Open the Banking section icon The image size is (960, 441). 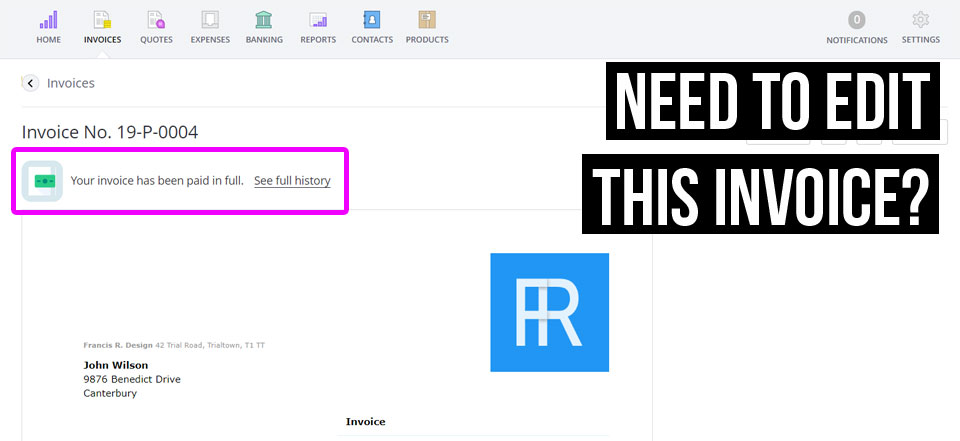(x=264, y=20)
